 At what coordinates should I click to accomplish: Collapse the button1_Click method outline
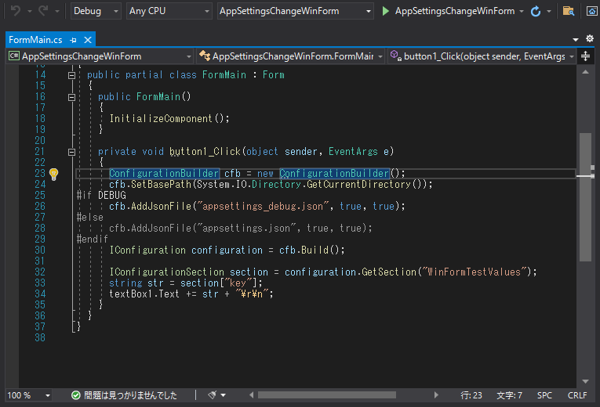coord(72,152)
